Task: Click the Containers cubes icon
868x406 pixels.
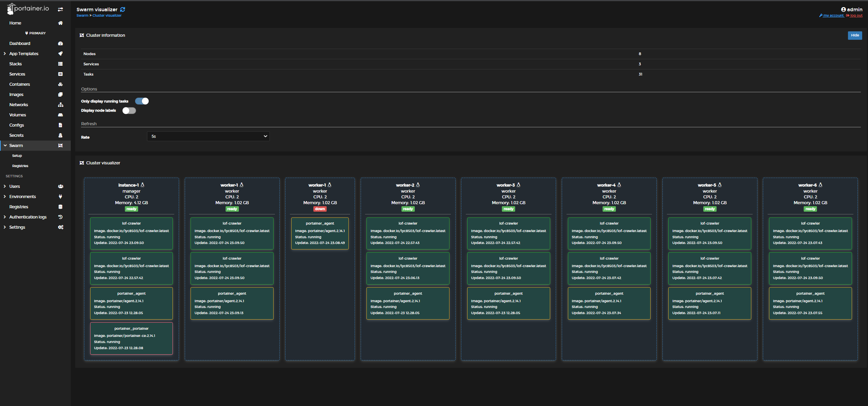Action: [60, 84]
